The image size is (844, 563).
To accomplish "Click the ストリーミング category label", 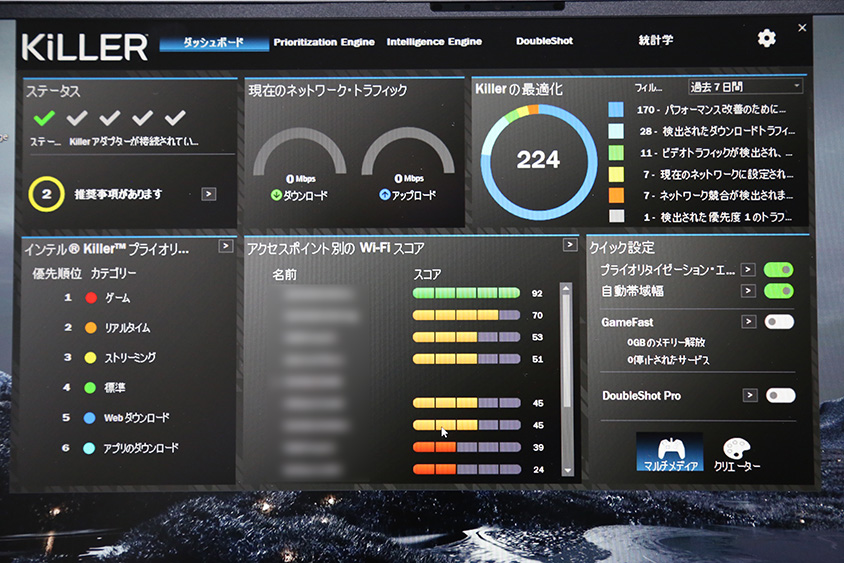I will point(130,357).
